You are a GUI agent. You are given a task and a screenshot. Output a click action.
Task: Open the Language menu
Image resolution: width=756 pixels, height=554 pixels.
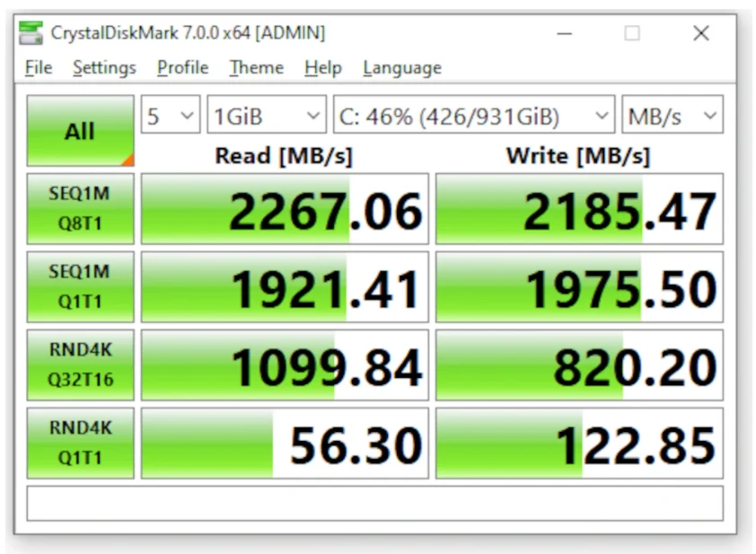[x=402, y=67]
